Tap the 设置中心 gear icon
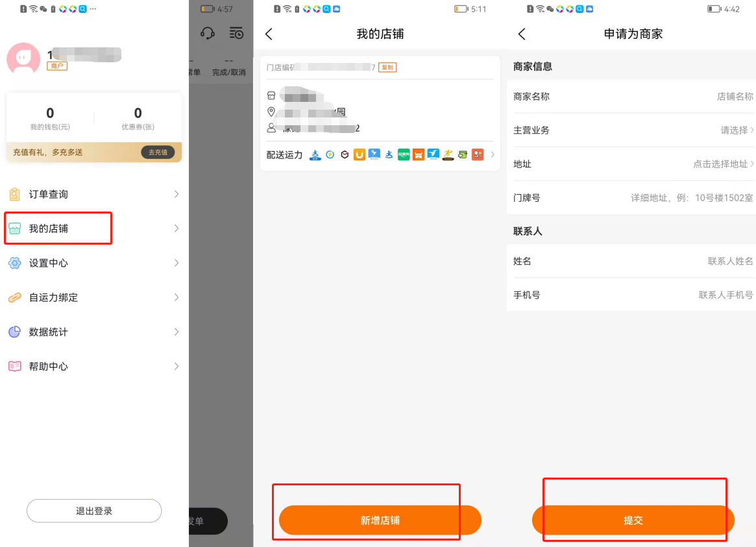This screenshot has height=547, width=756. (x=14, y=263)
